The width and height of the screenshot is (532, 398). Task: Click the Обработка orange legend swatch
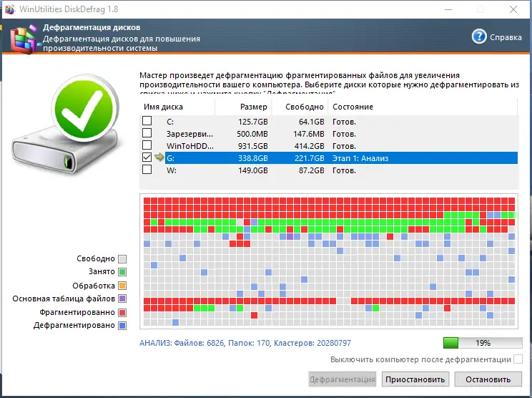pos(122,286)
